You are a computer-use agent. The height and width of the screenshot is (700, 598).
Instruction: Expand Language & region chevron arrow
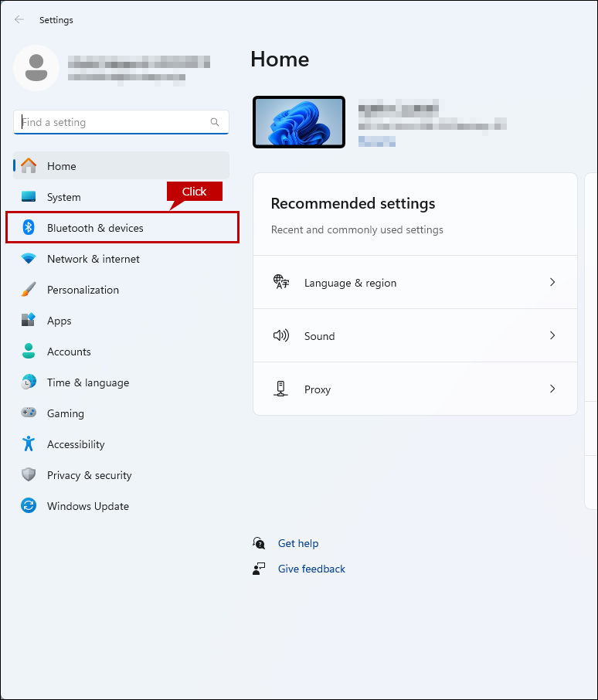pos(552,282)
